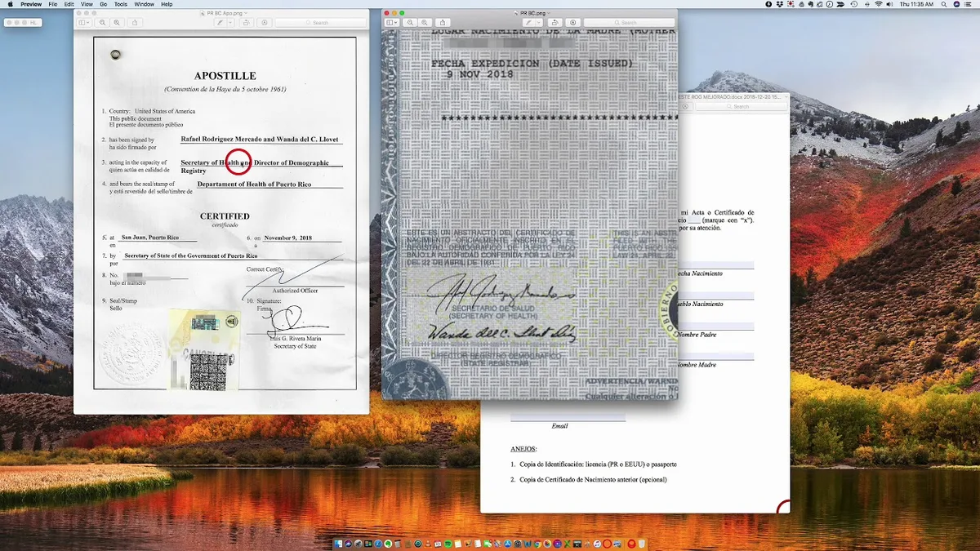Select the markup pen in PR BC Apo.png window
This screenshot has width=980, height=551.
pyautogui.click(x=220, y=22)
